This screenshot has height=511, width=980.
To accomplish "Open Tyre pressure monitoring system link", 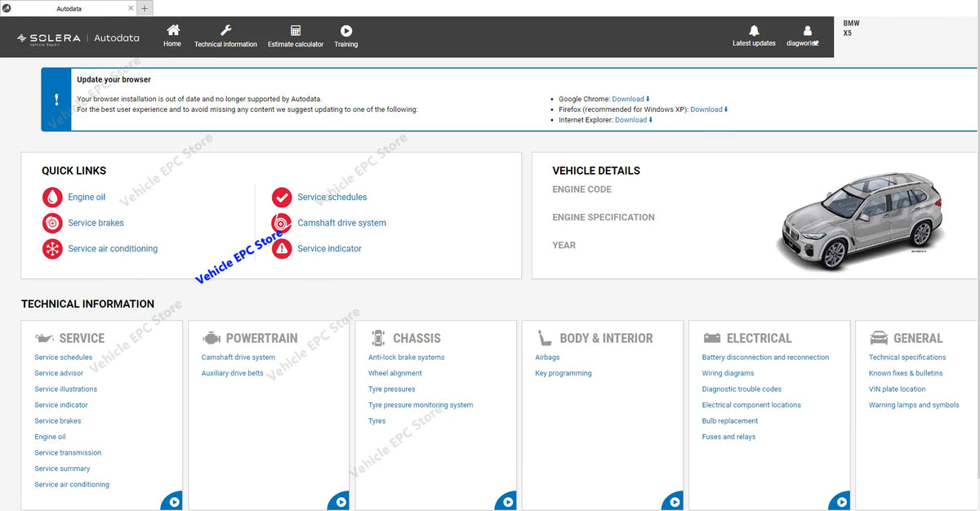I will (x=421, y=405).
